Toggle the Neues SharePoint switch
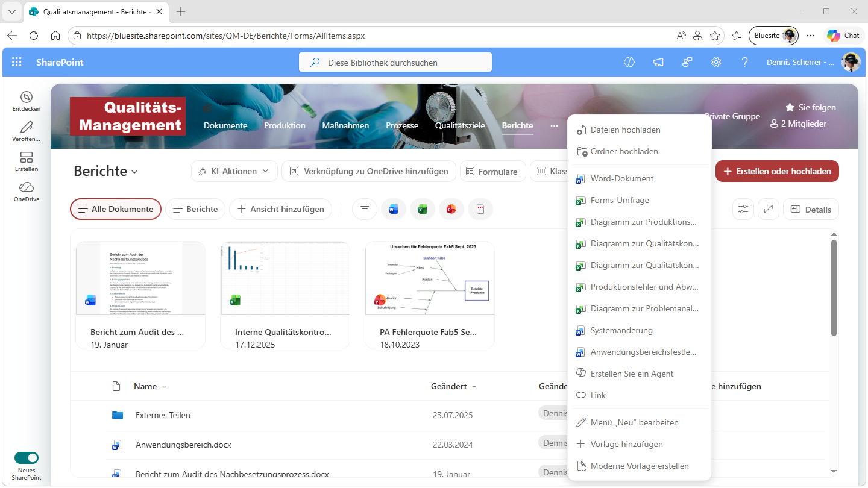Viewport: 868px width, 488px height. point(27,458)
